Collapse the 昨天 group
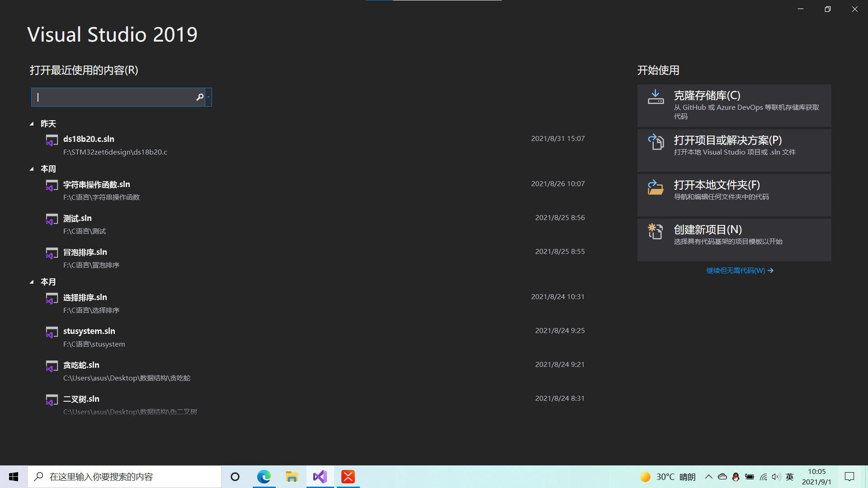This screenshot has height=488, width=868. [32, 124]
